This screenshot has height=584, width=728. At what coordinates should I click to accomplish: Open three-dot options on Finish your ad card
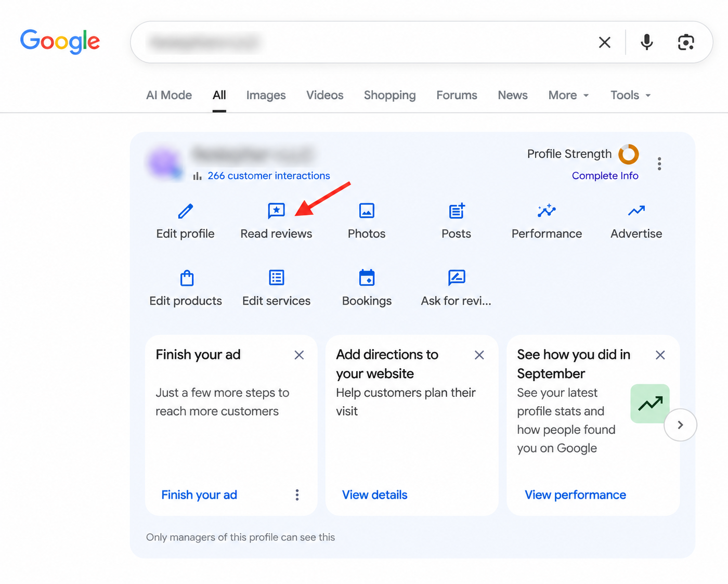(x=297, y=495)
